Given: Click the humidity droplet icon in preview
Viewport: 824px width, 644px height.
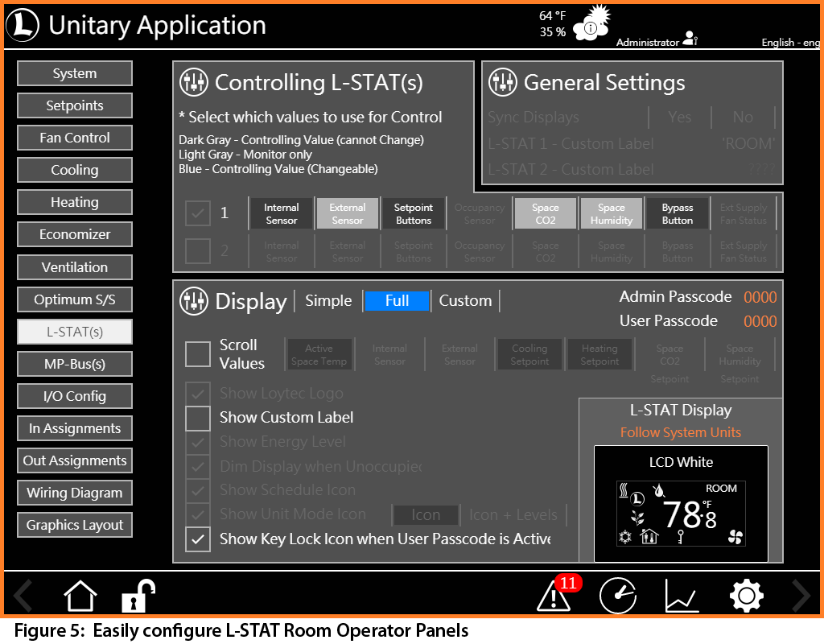Looking at the screenshot, I should 658,491.
